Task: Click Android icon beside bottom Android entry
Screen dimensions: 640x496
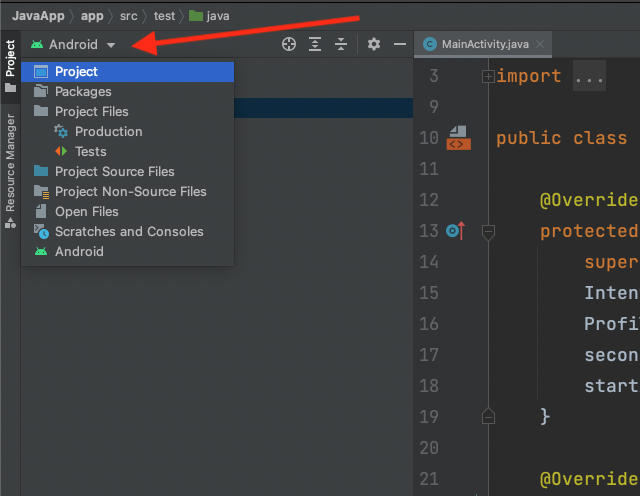Action: coord(41,251)
